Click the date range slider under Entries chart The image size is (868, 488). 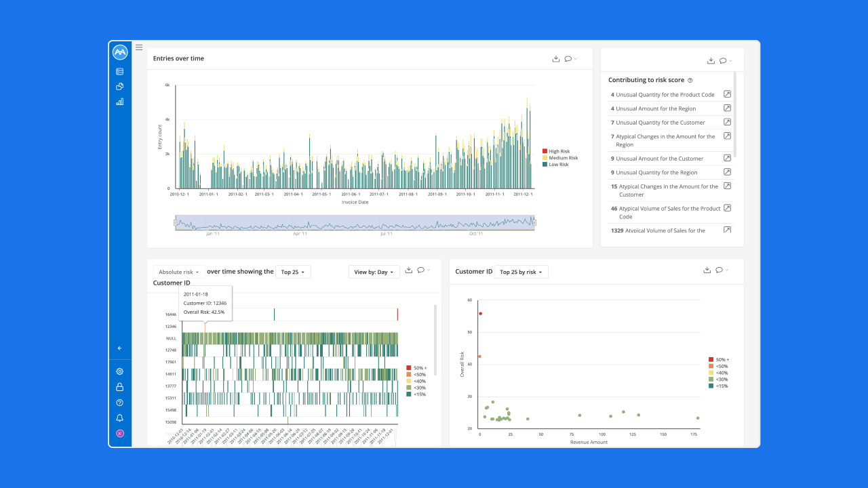point(355,222)
